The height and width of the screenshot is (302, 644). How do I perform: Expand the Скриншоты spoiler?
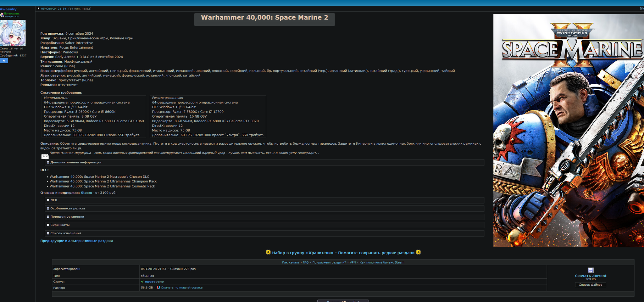pyautogui.click(x=264, y=225)
